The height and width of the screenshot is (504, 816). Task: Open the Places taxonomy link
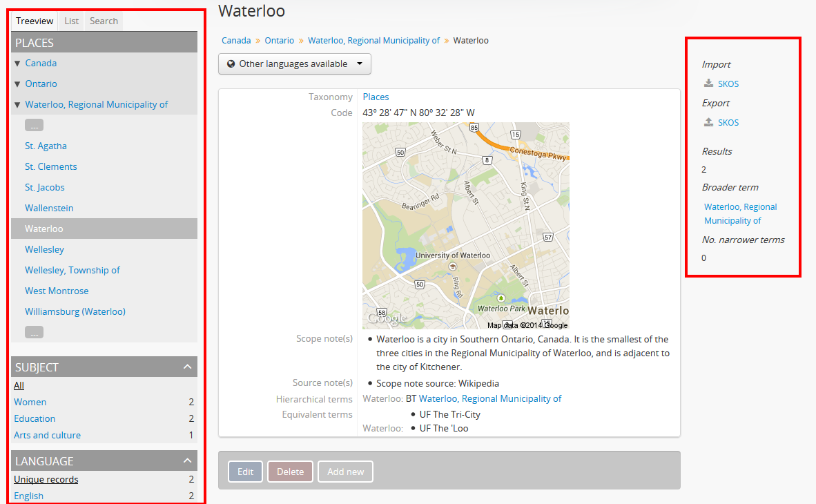(376, 97)
